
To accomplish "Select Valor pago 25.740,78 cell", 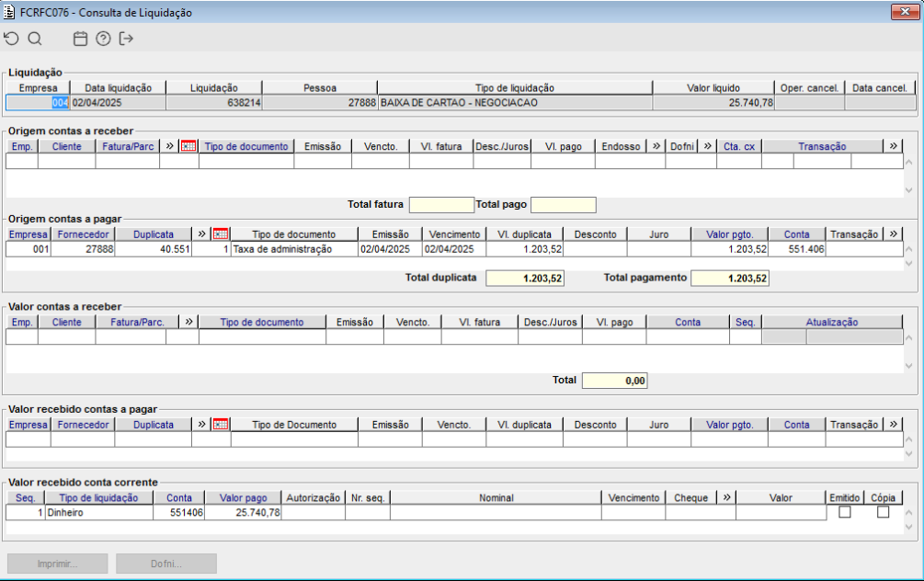I will pos(243,513).
